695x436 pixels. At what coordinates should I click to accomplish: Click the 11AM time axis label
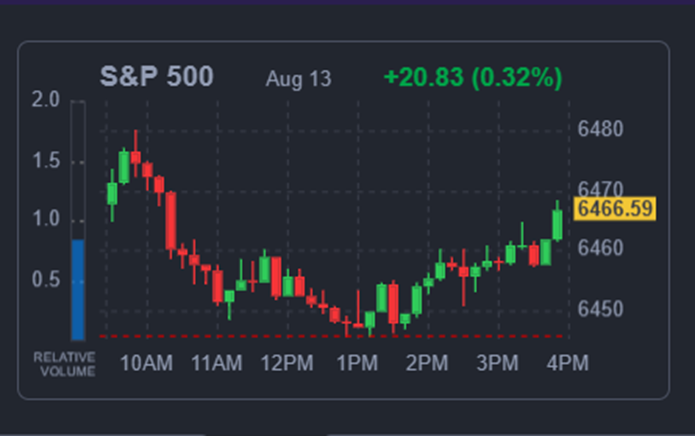(217, 363)
